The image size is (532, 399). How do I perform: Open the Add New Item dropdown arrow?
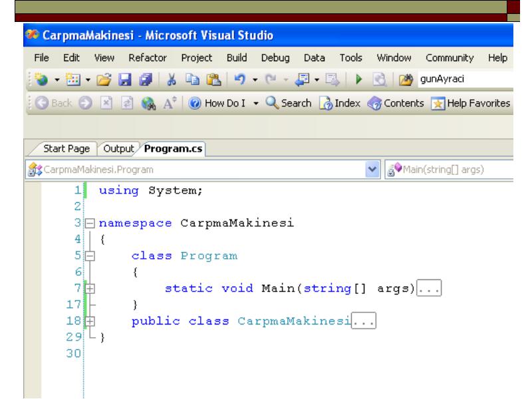tap(88, 80)
